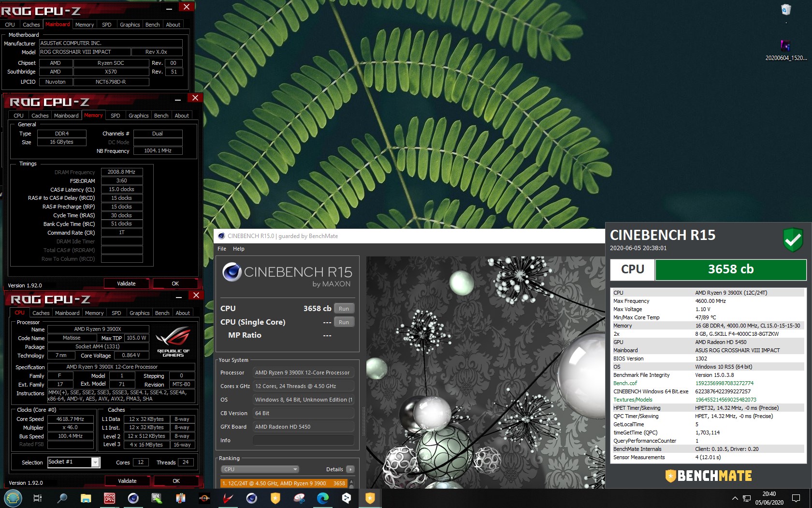Screen dimensions: 812x508
Task: Click the CAS# Latency 15.0 clocks value
Action: [121, 189]
